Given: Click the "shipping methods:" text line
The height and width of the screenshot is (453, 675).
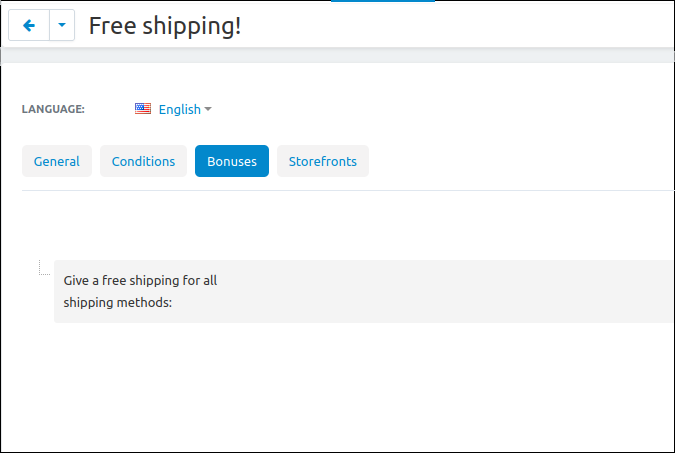Looking at the screenshot, I should (118, 303).
